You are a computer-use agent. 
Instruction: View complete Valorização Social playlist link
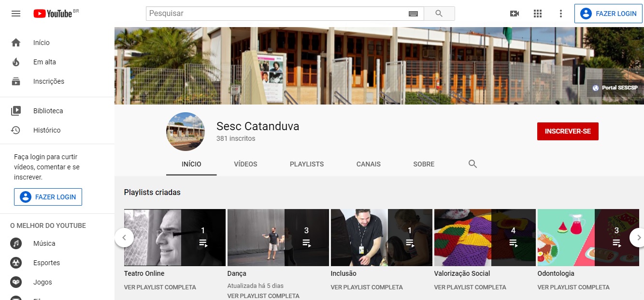pyautogui.click(x=470, y=287)
